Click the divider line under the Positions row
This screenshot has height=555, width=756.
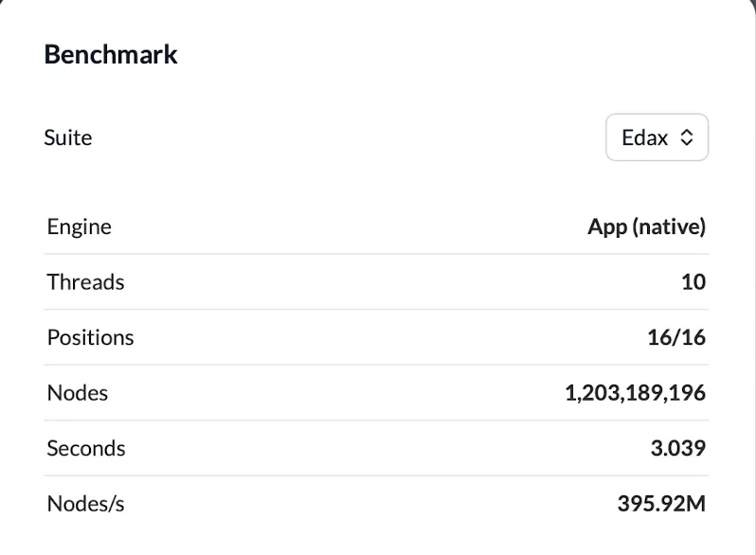click(376, 365)
